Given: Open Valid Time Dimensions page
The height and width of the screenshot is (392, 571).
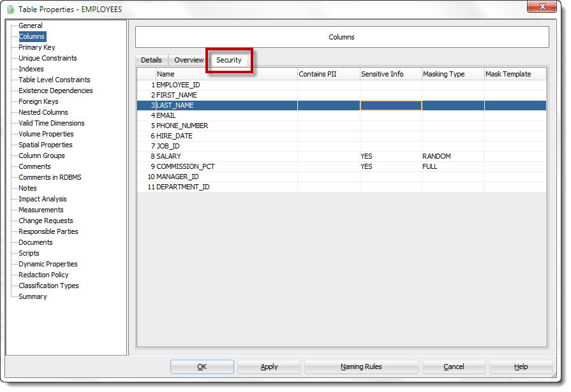Looking at the screenshot, I should pos(51,124).
